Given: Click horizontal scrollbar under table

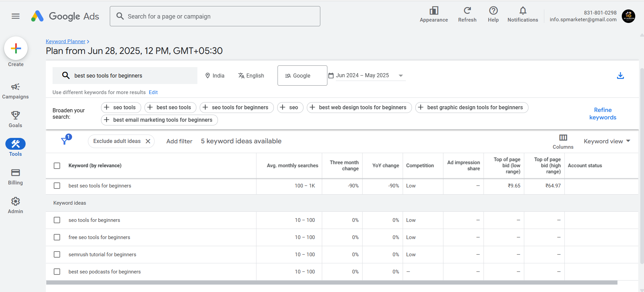Looking at the screenshot, I should tap(331, 283).
